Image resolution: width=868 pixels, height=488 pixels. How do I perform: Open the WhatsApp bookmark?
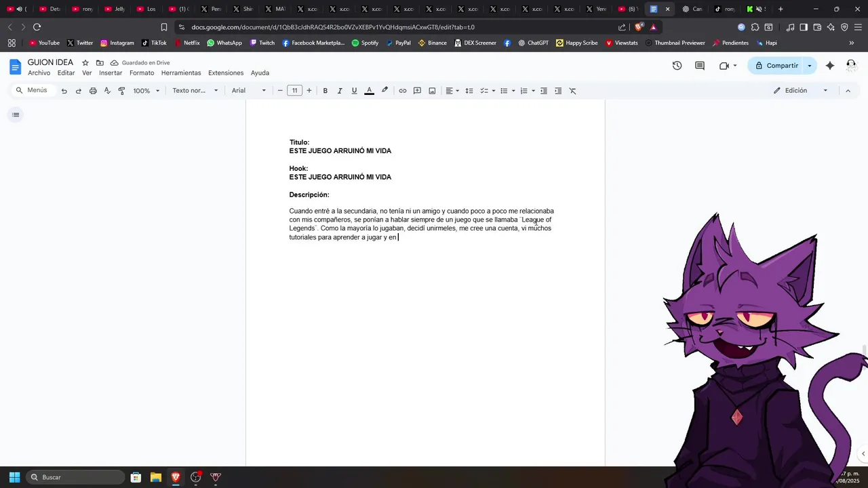click(x=224, y=43)
